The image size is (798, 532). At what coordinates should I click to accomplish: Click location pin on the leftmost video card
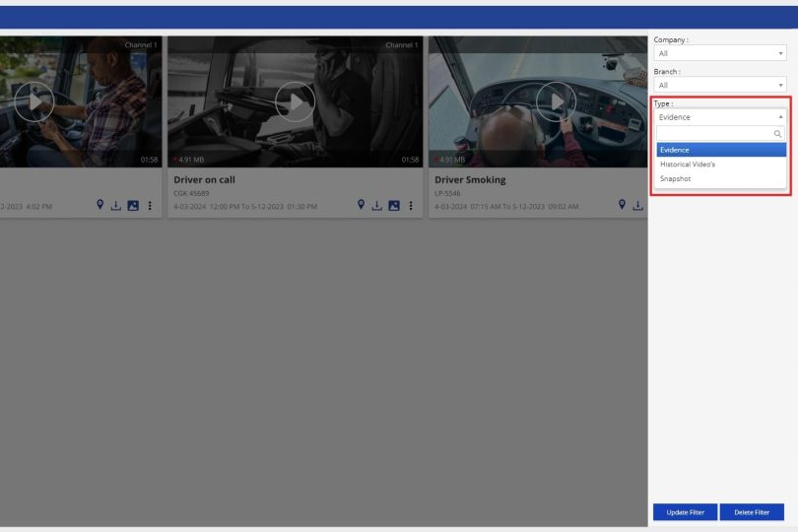100,205
